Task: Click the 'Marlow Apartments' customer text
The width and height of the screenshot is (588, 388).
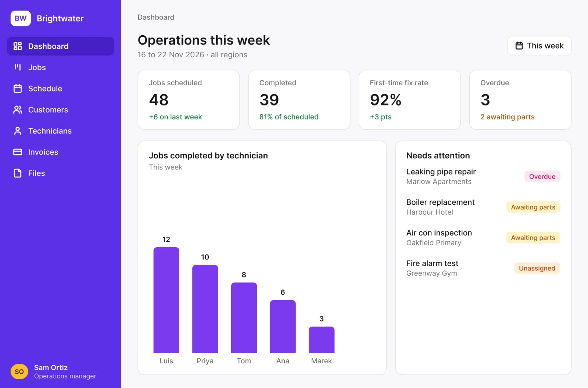Action: 439,182
